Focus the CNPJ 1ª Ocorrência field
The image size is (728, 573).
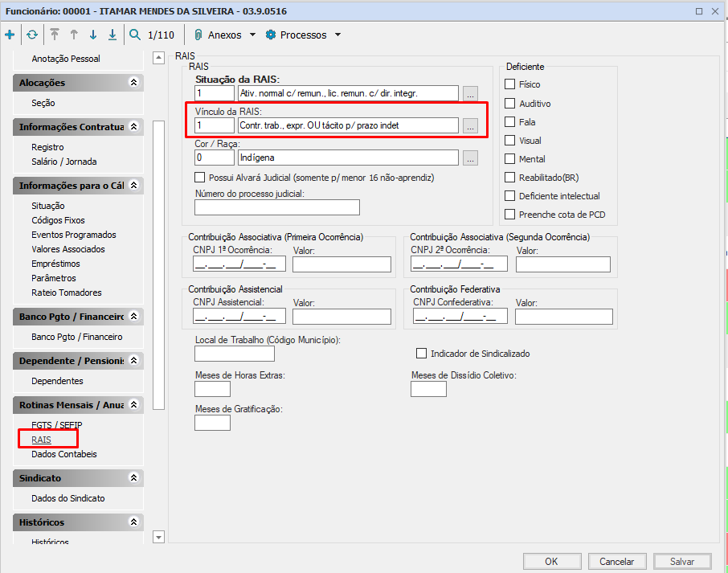[239, 264]
